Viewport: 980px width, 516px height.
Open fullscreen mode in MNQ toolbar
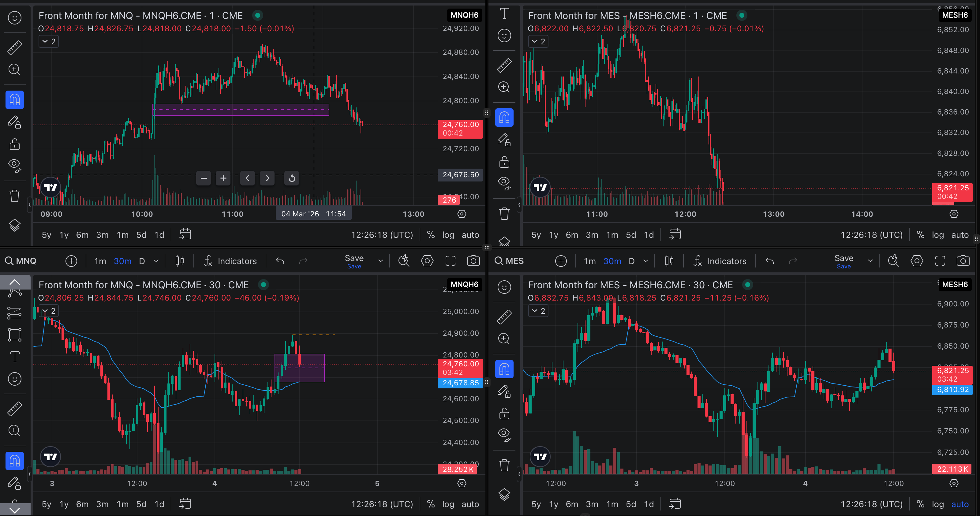point(451,261)
